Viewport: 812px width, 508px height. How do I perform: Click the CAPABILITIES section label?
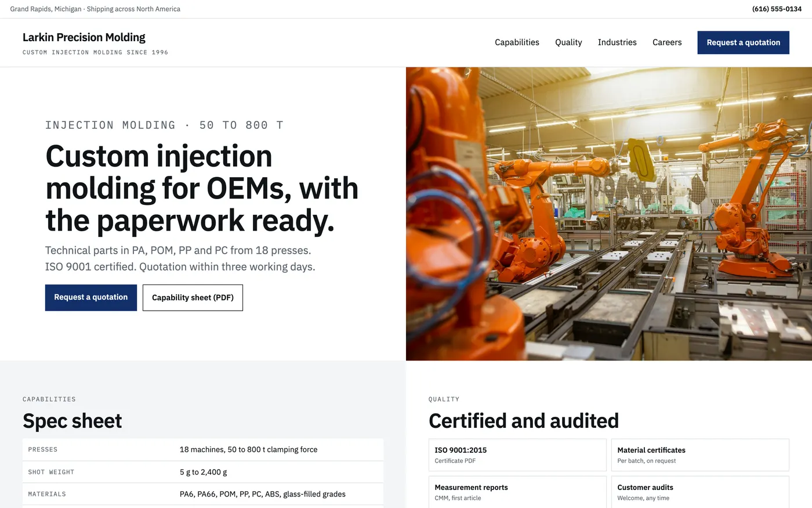tap(49, 399)
